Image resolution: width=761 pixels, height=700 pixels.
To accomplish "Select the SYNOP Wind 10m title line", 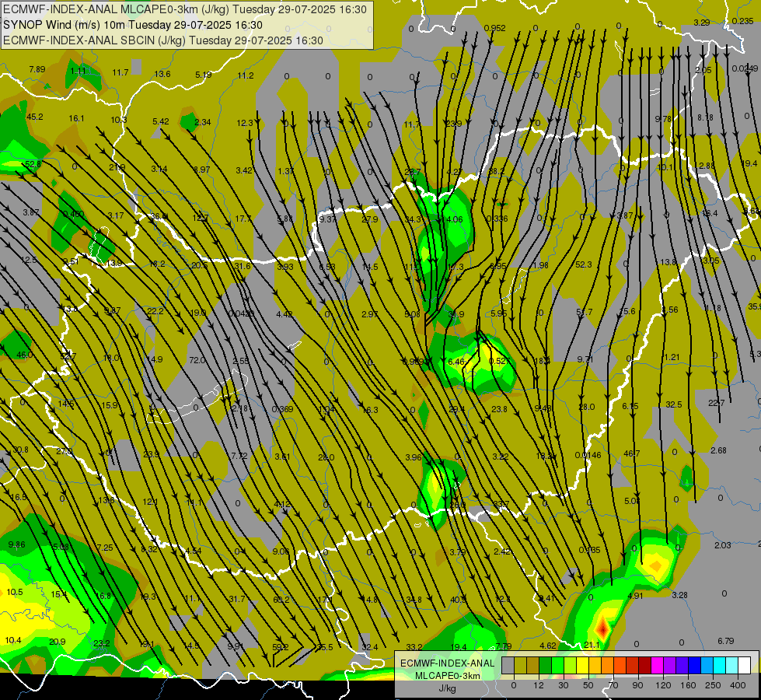I will coord(133,25).
